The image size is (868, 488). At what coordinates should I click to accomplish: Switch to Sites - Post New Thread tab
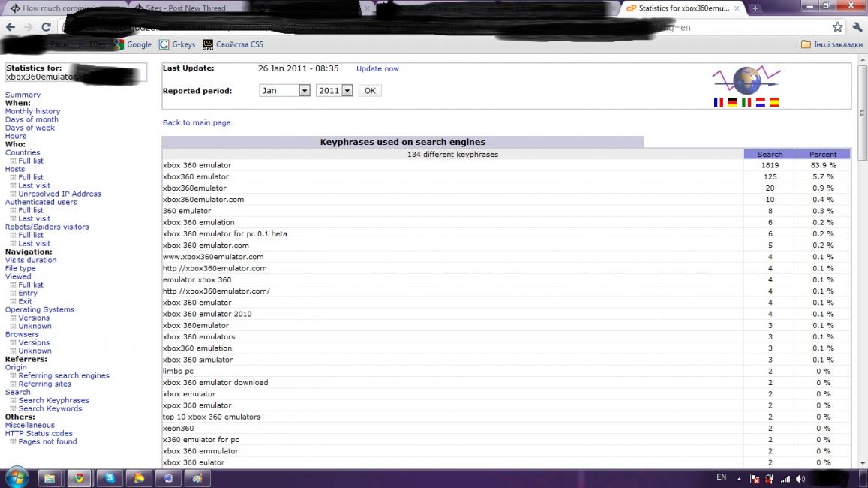point(186,8)
